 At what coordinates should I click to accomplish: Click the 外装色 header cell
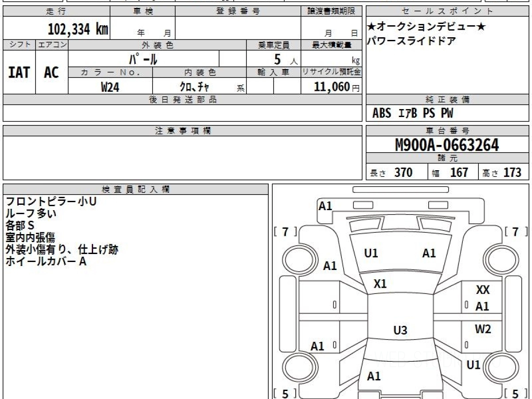(157, 45)
